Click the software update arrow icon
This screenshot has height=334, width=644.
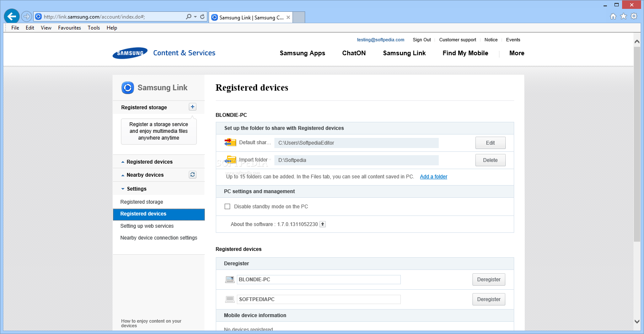(322, 224)
